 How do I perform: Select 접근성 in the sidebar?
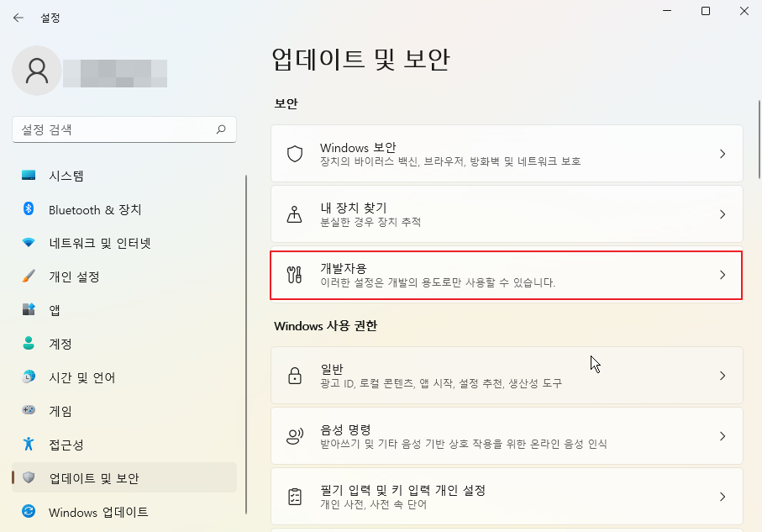coord(124,444)
